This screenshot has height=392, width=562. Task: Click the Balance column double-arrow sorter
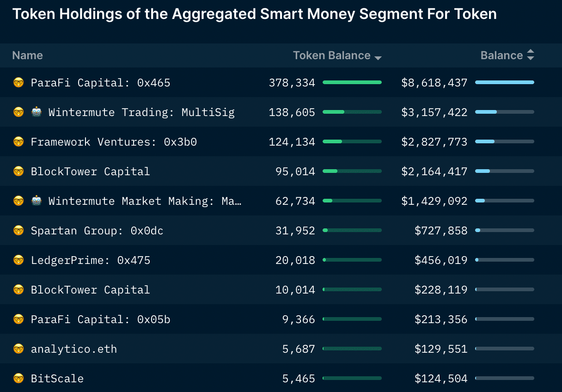(531, 55)
